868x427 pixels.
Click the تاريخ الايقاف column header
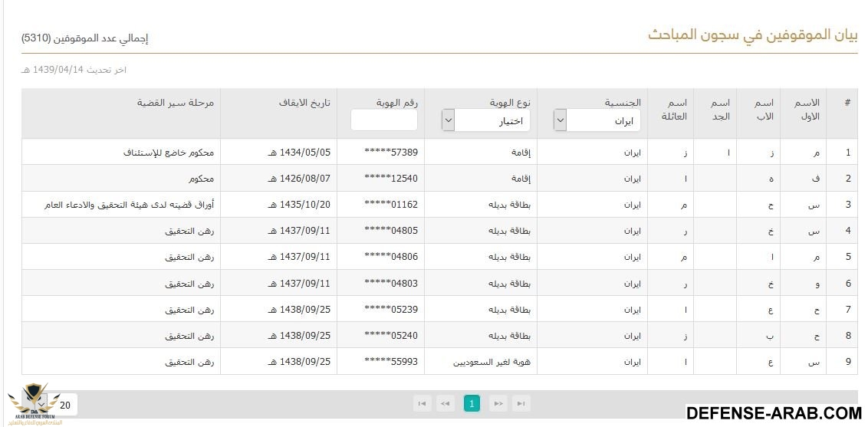click(304, 103)
